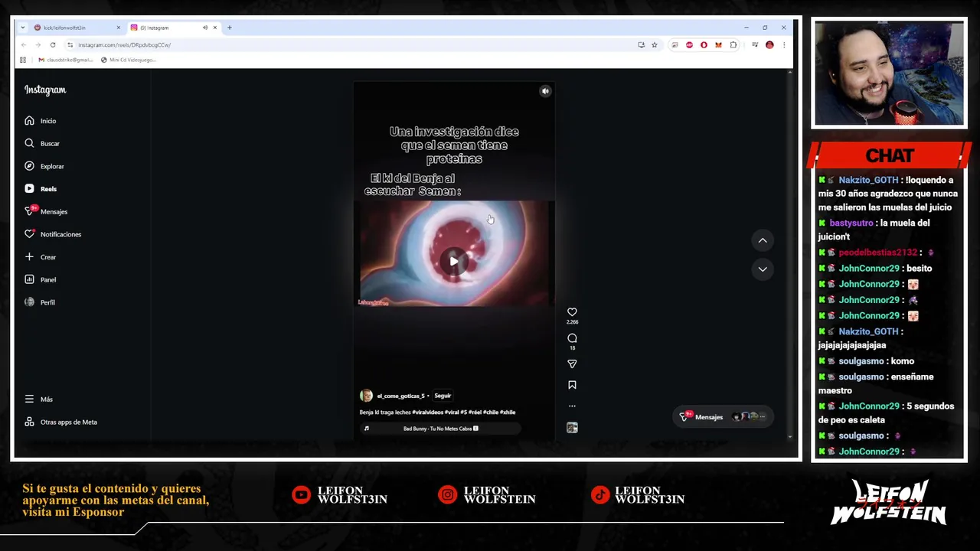Click the page vertical scrollbar

(790, 254)
